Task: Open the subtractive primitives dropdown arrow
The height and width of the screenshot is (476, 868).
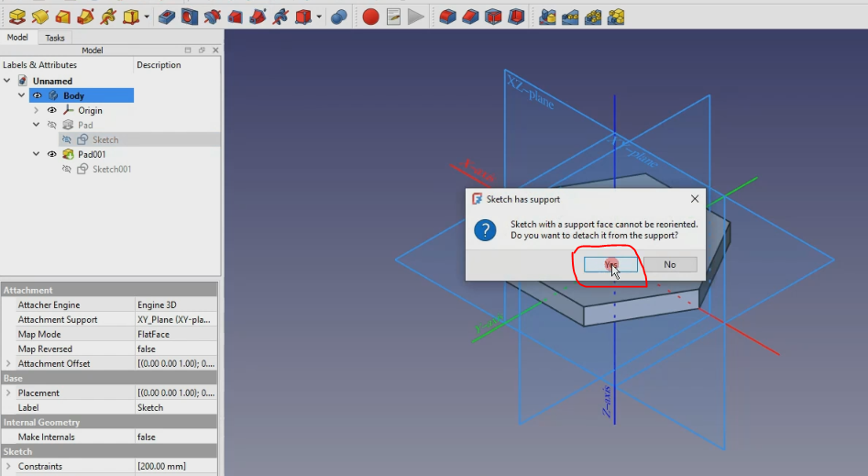Action: tap(319, 17)
